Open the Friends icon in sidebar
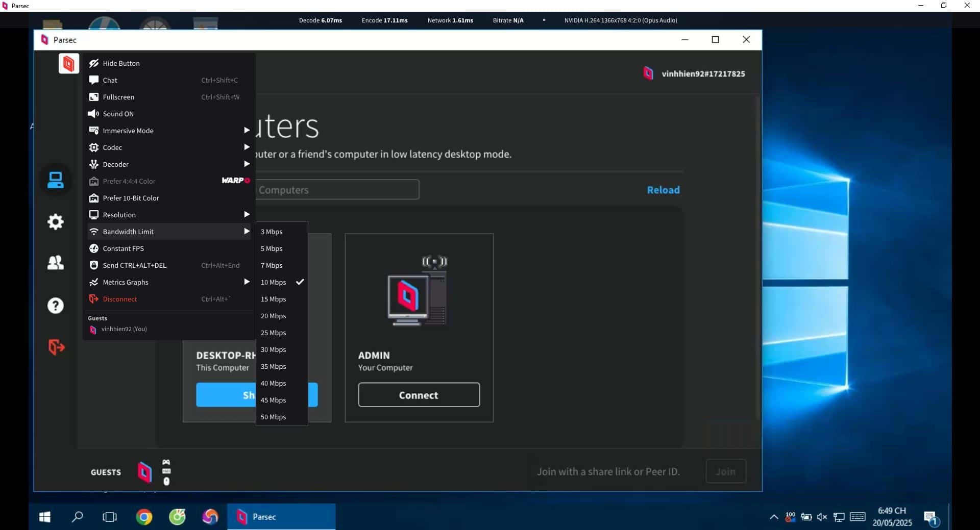 [x=55, y=263]
